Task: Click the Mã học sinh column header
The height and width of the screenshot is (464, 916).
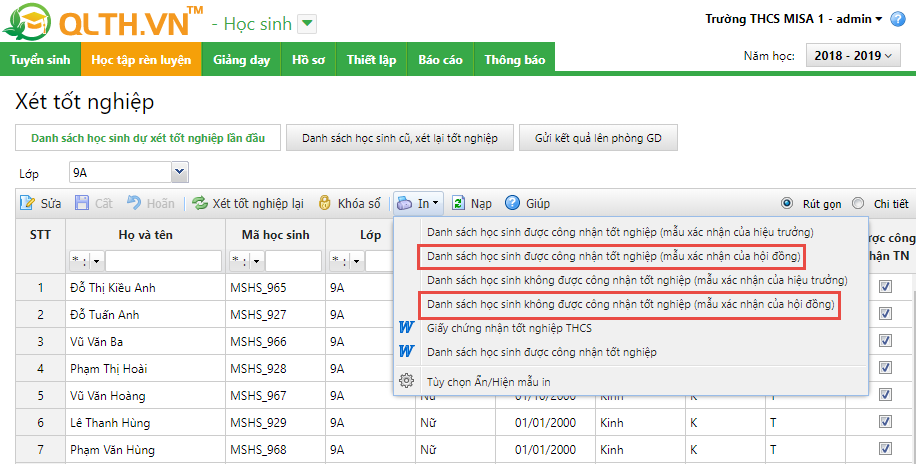Action: (276, 235)
